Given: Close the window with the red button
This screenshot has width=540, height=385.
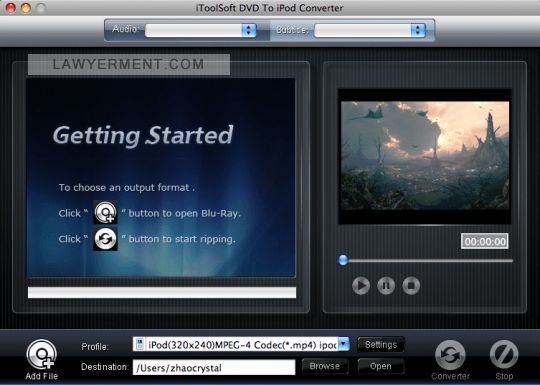Looking at the screenshot, I should point(11,8).
